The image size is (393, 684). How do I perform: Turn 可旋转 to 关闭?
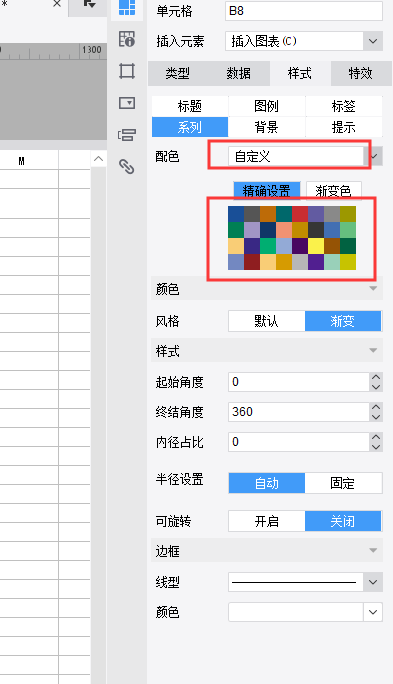click(x=343, y=521)
